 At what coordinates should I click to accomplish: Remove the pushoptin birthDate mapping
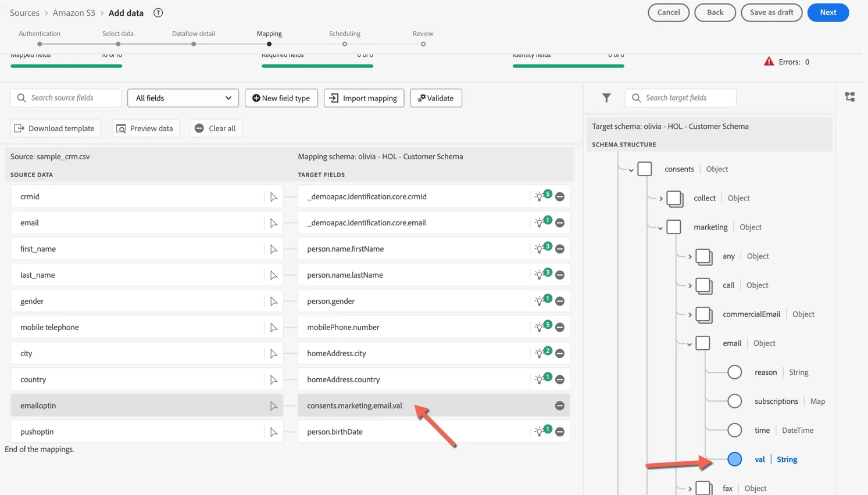560,432
